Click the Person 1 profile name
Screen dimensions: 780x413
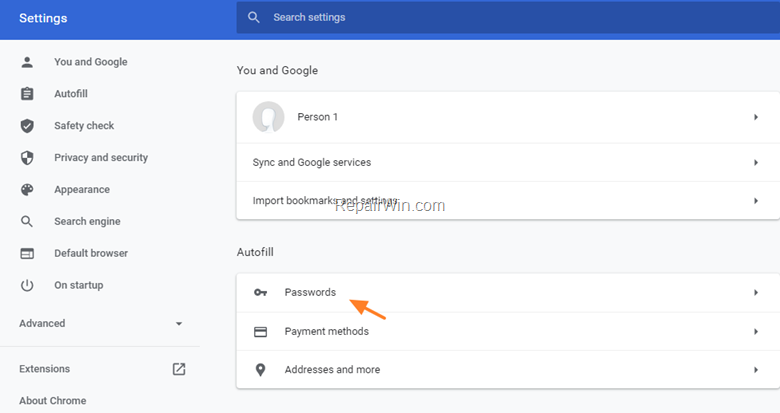317,117
